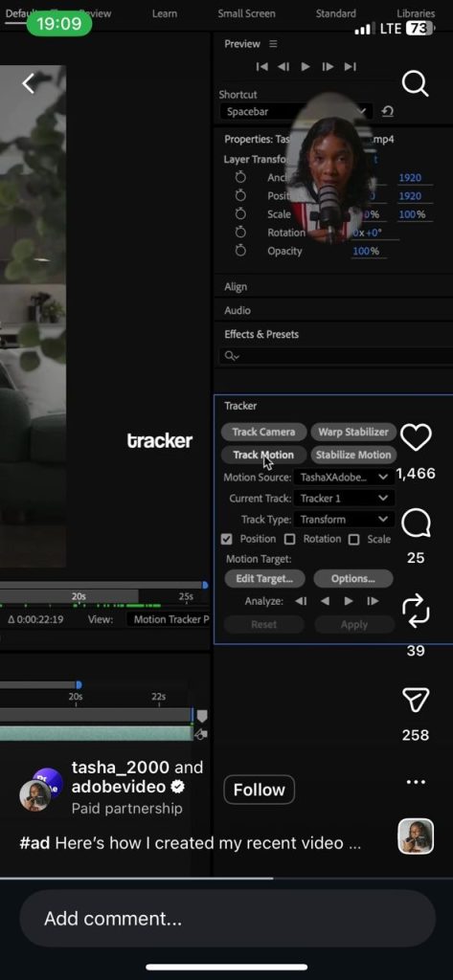Seek the video progress bar
Screen dimensions: 453x980
point(226,879)
